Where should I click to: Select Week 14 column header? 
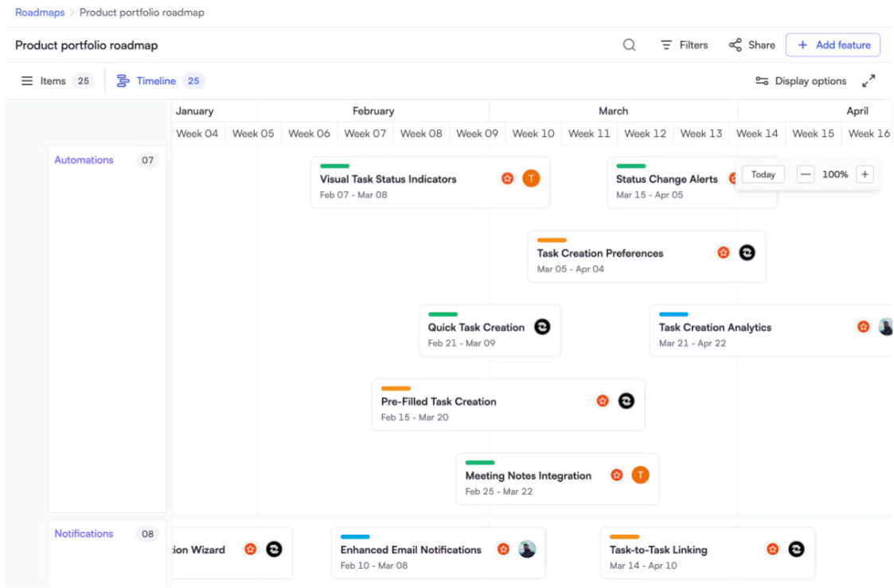coord(757,134)
